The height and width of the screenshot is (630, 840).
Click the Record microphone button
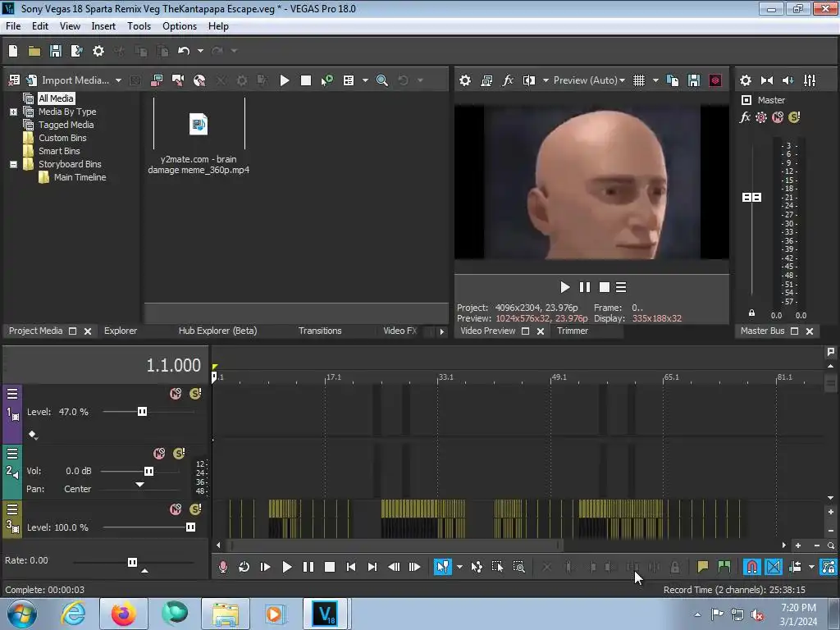click(x=223, y=567)
